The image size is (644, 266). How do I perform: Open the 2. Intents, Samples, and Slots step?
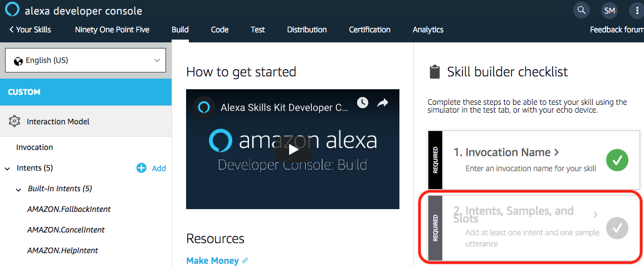click(534, 228)
